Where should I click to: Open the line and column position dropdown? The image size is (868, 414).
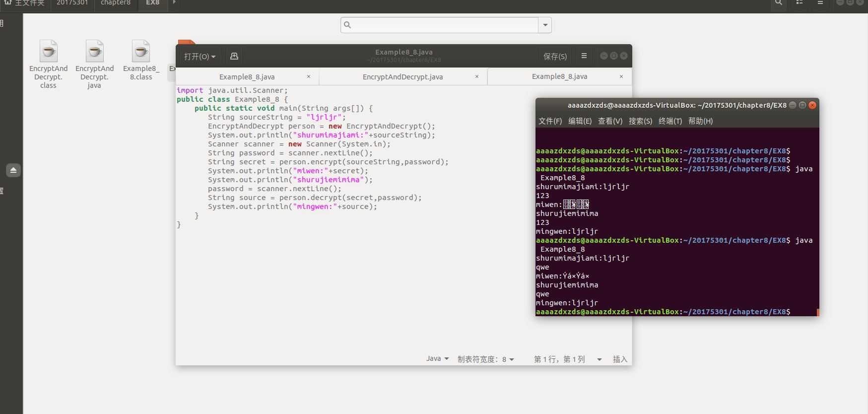tap(567, 359)
